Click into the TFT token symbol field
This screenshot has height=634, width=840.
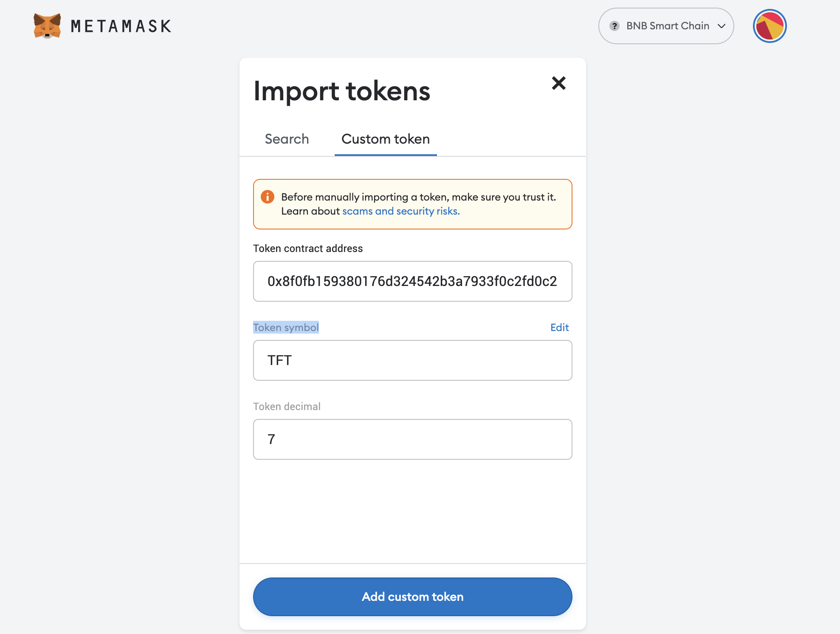(x=412, y=360)
